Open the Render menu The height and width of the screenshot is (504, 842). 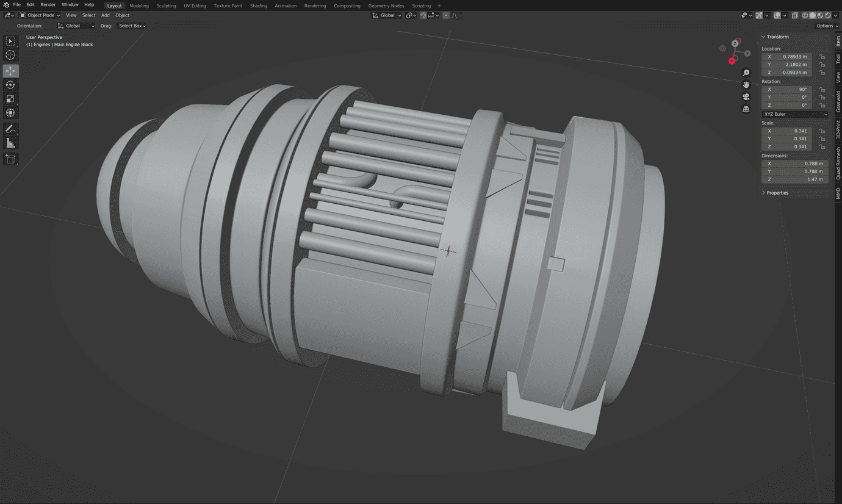pyautogui.click(x=48, y=5)
